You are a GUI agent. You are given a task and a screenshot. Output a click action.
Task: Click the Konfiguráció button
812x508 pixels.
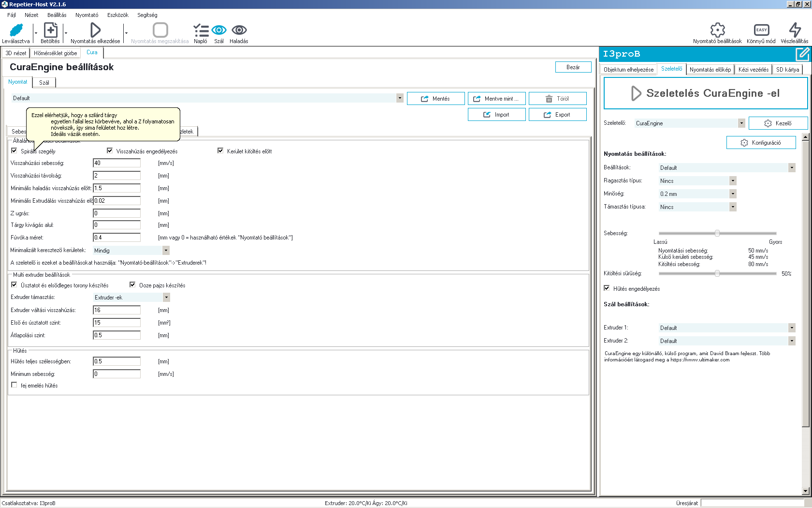tap(761, 143)
